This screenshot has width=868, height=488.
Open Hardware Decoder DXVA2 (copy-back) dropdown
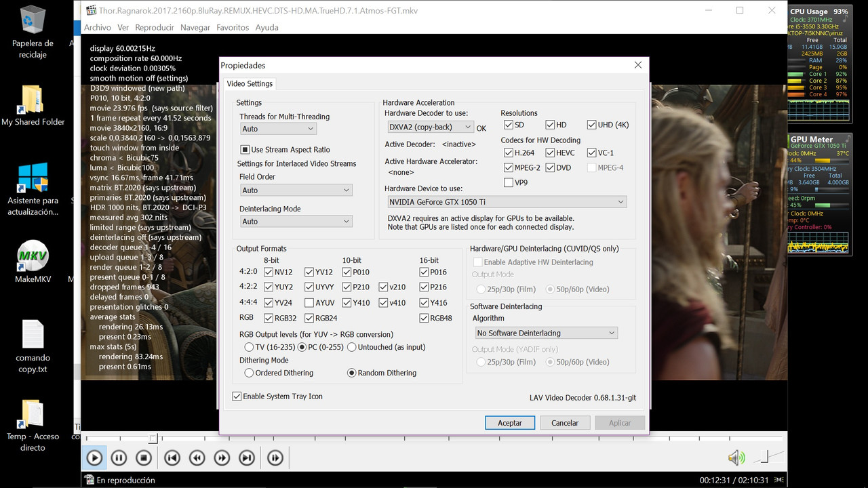(x=430, y=127)
